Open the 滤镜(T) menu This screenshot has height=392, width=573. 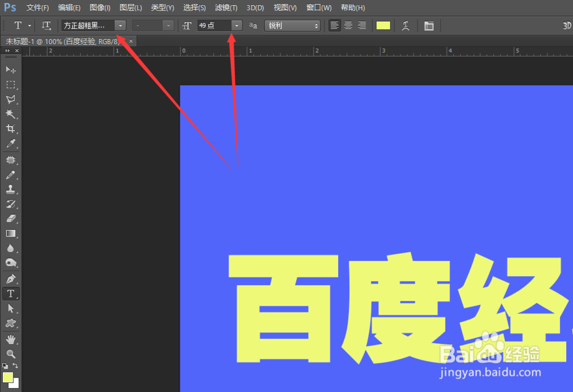pyautogui.click(x=226, y=7)
